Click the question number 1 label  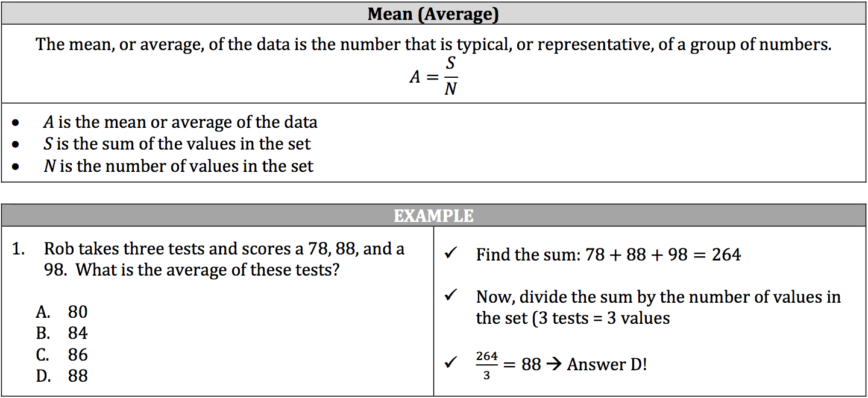(x=18, y=248)
